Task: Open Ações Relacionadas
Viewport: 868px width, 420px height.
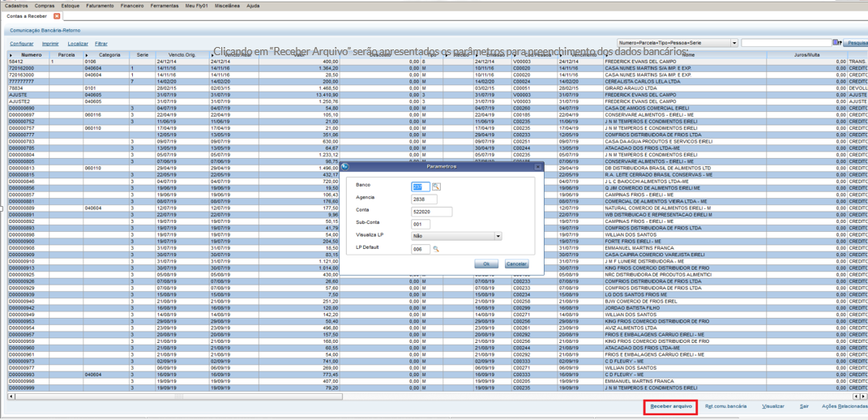Action: pos(844,407)
